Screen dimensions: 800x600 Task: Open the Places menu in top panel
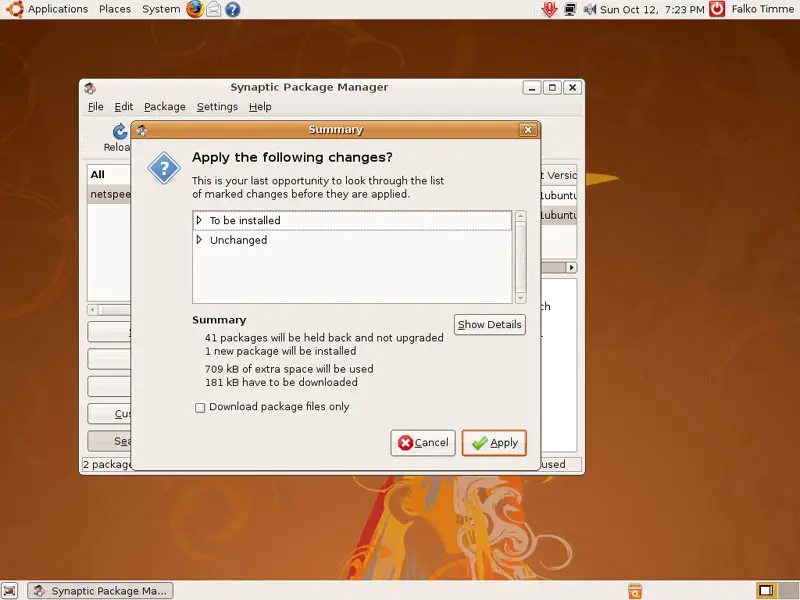[x=115, y=9]
